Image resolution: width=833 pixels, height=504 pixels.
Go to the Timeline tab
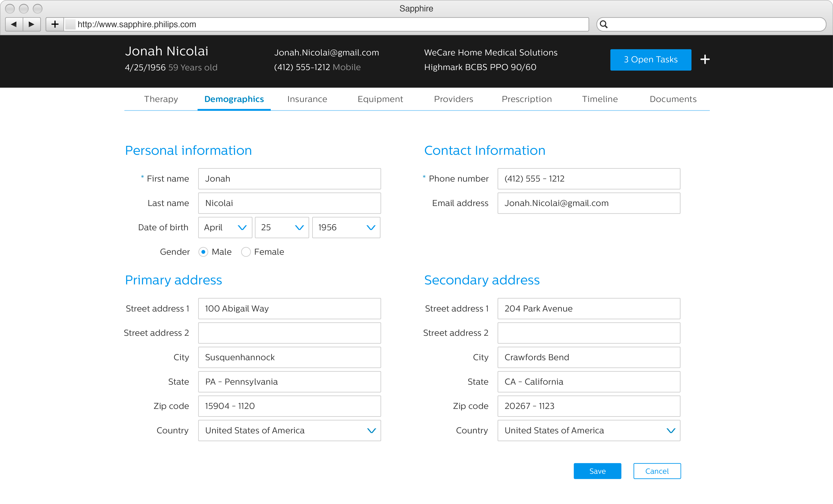600,99
